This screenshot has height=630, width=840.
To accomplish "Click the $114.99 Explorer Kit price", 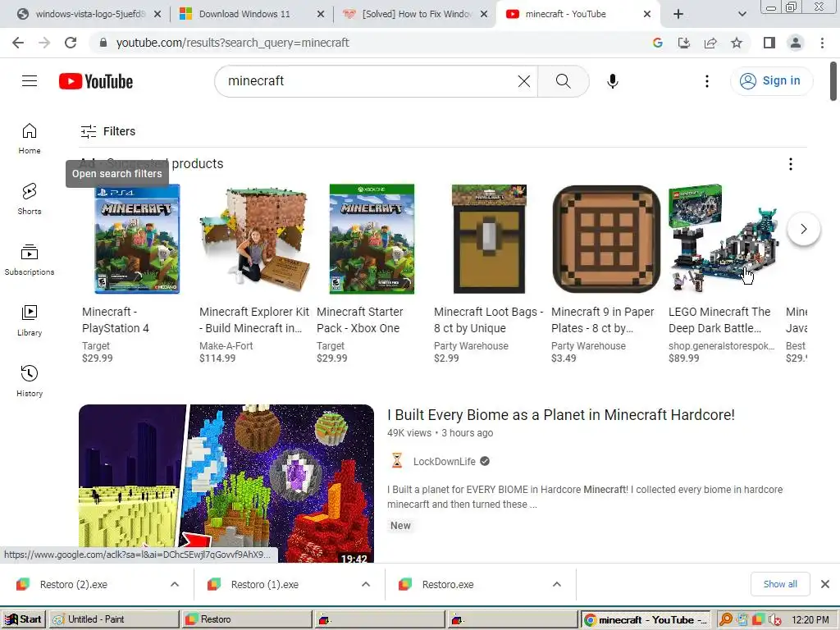I will [217, 358].
